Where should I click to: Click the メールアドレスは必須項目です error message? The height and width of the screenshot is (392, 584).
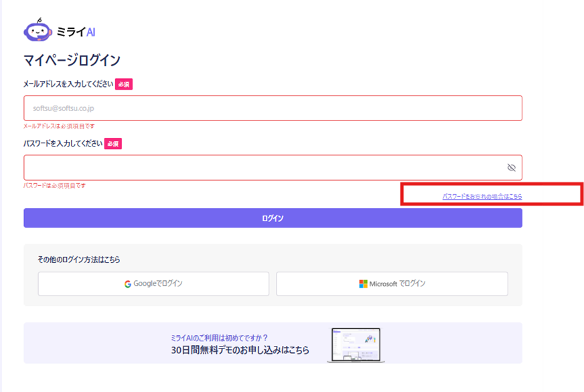(59, 126)
